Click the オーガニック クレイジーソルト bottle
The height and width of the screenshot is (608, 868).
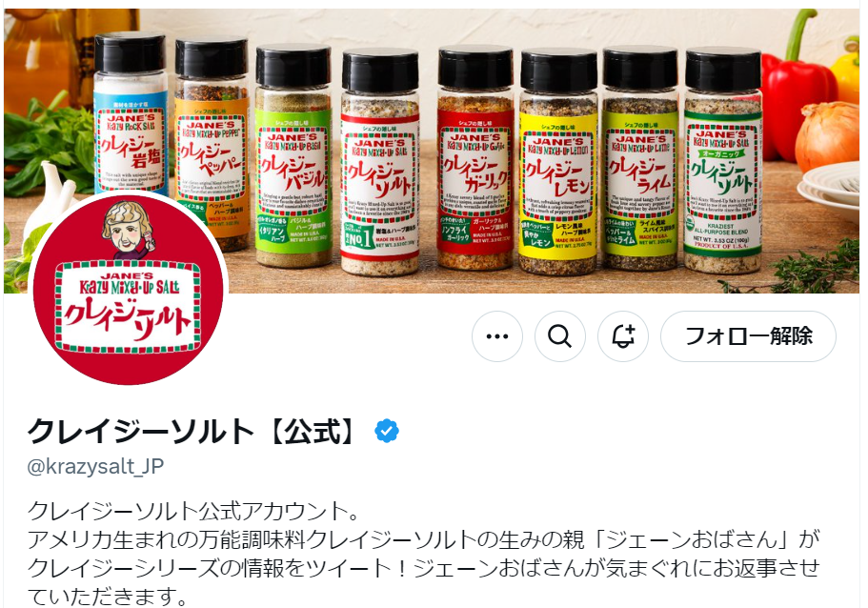pos(722,161)
